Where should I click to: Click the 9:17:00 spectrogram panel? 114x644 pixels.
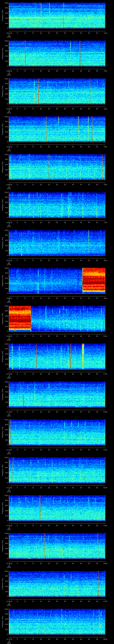[57, 622]
